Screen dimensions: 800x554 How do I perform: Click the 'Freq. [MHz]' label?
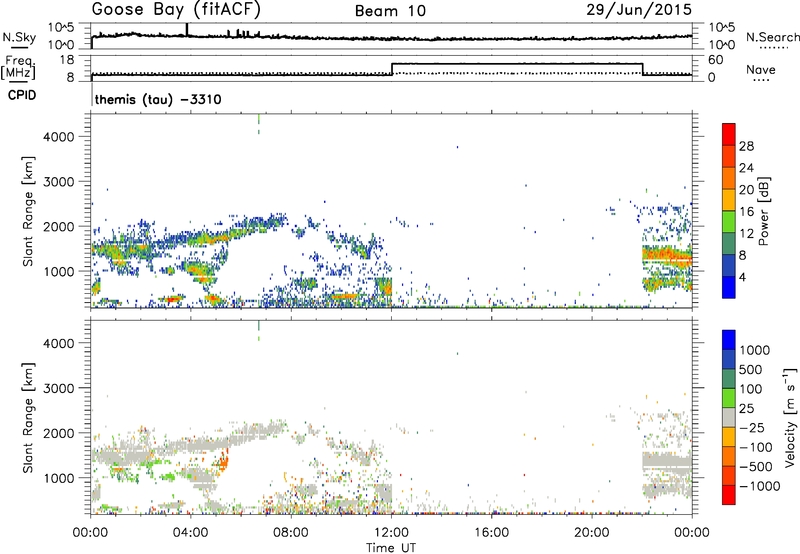click(x=18, y=68)
